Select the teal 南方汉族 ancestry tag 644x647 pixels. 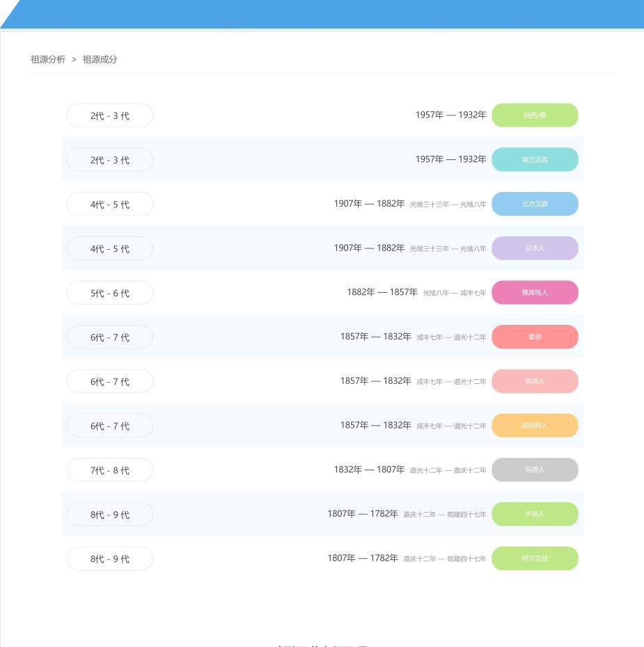[x=535, y=159]
